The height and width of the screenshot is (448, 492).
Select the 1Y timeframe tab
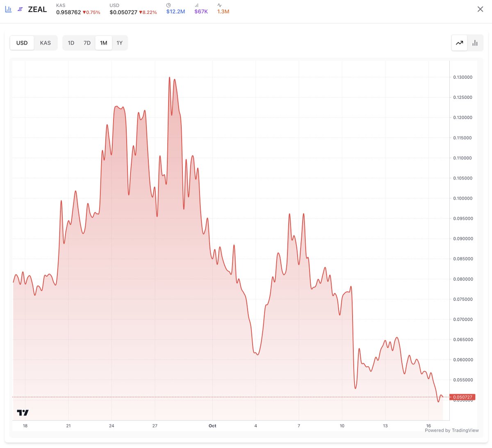coord(119,43)
